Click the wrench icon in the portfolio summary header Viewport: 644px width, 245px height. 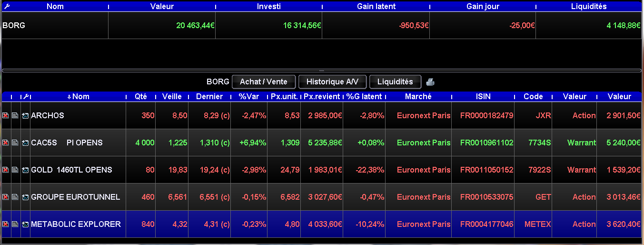tap(6, 7)
